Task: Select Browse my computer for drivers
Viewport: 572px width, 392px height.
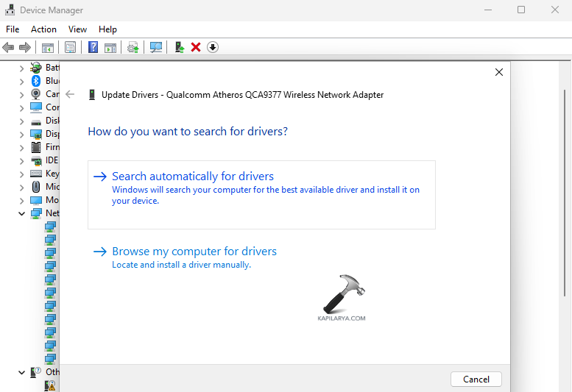Action: click(194, 252)
